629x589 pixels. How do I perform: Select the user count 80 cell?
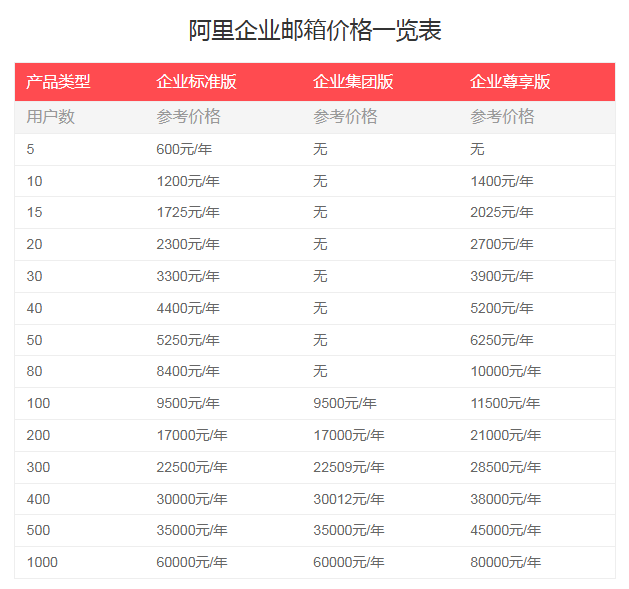(34, 372)
